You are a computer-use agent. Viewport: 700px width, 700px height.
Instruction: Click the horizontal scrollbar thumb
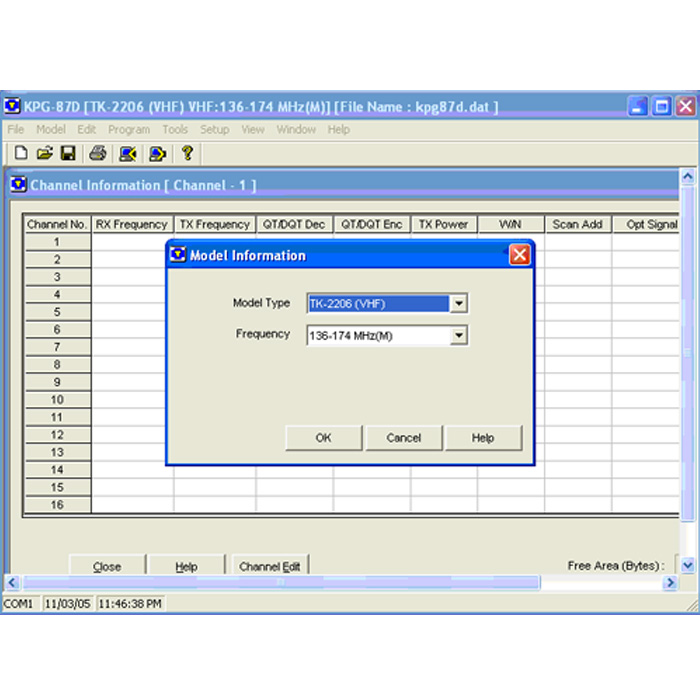point(281,582)
